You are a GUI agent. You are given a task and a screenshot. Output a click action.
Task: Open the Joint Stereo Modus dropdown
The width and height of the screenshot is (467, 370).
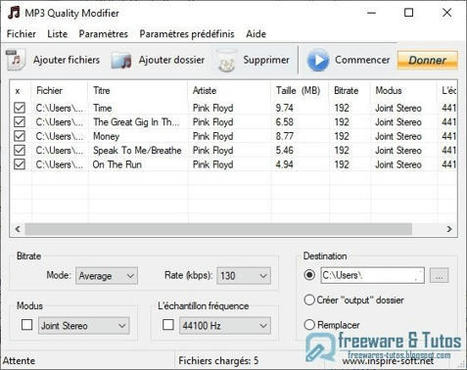point(84,326)
